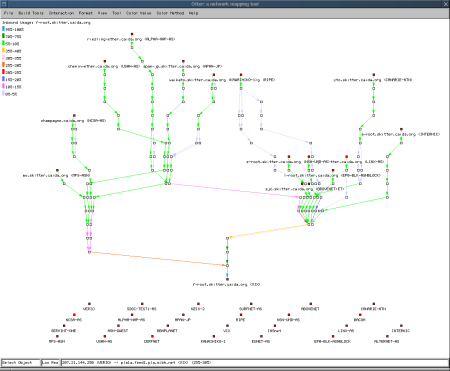Open the Color Value menu
Image resolution: width=450 pixels, height=371 pixels.
click(139, 13)
